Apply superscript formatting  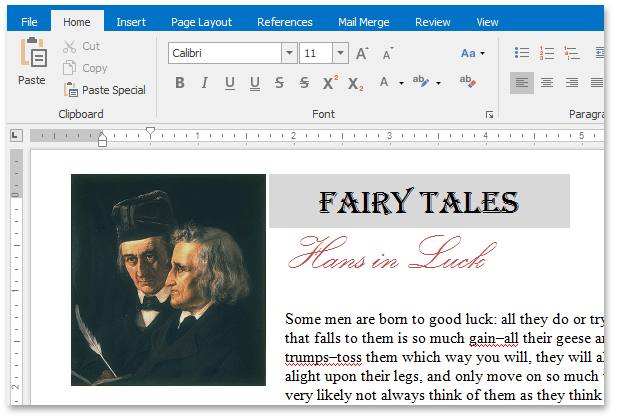(329, 83)
